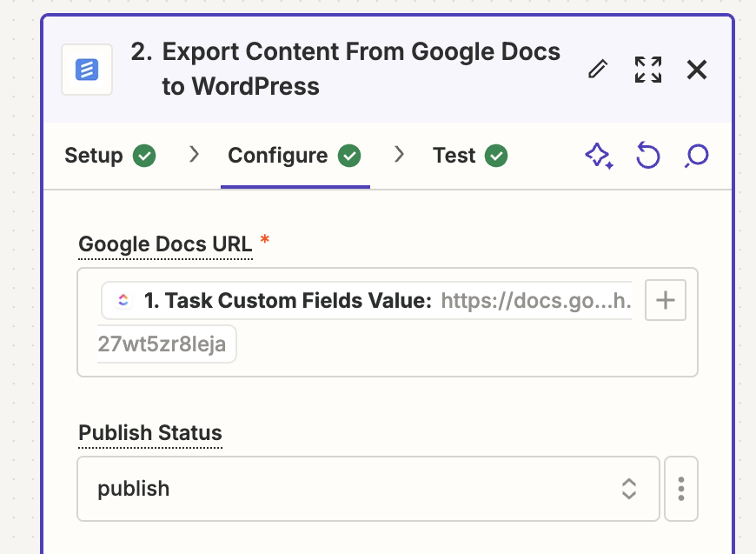Expand the step panel to full screen
756x554 pixels.
click(x=647, y=70)
